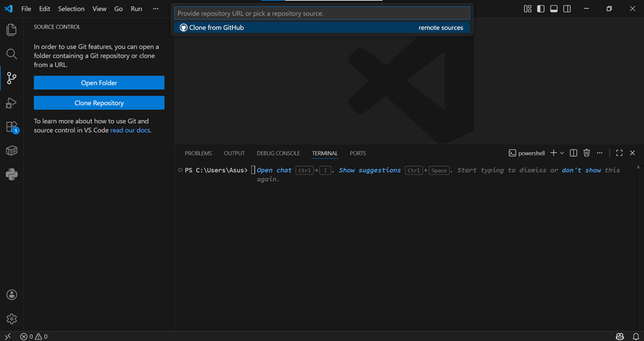Image resolution: width=644 pixels, height=341 pixels.
Task: Select the Source Control activity bar icon
Action: 11,78
